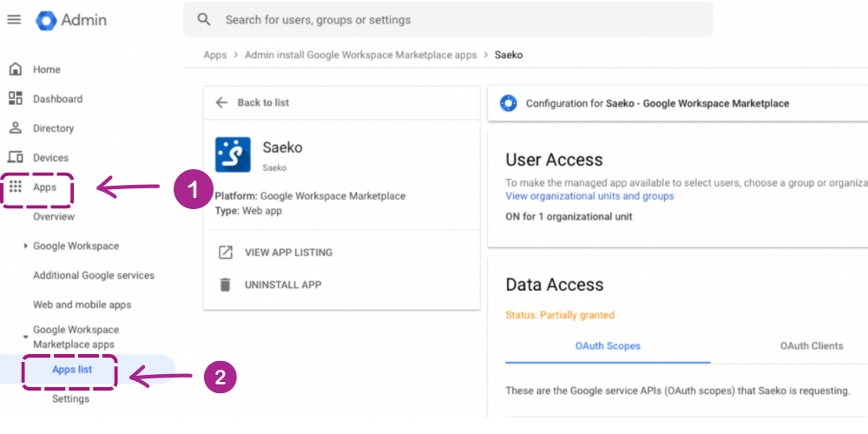Screen dimensions: 868x434
Task: Click the Configuration for Saeko header
Action: [x=657, y=103]
